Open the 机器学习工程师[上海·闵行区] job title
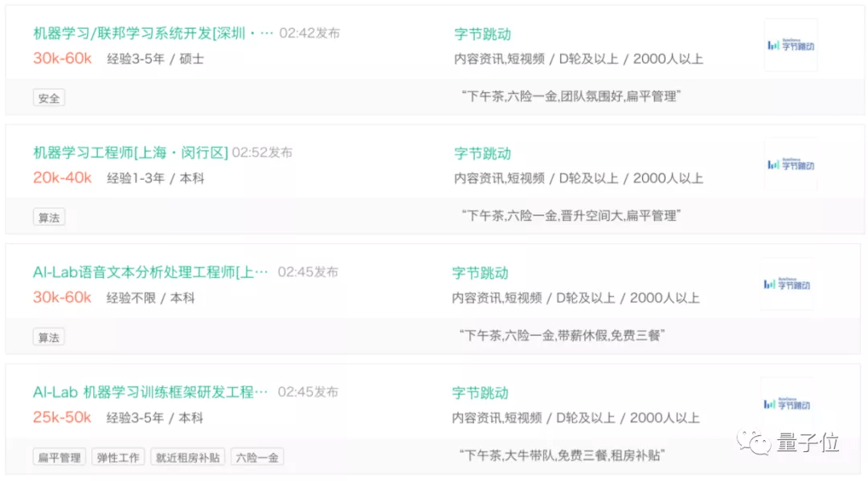 coord(131,153)
